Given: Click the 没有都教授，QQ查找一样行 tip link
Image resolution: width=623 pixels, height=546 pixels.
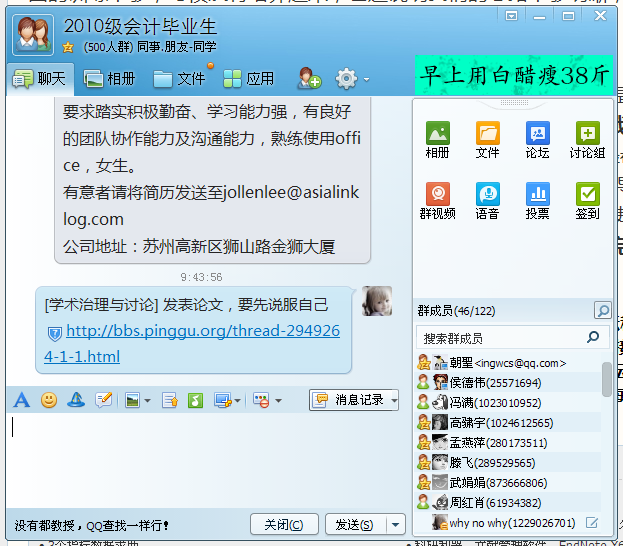Looking at the screenshot, I should click(x=92, y=525).
